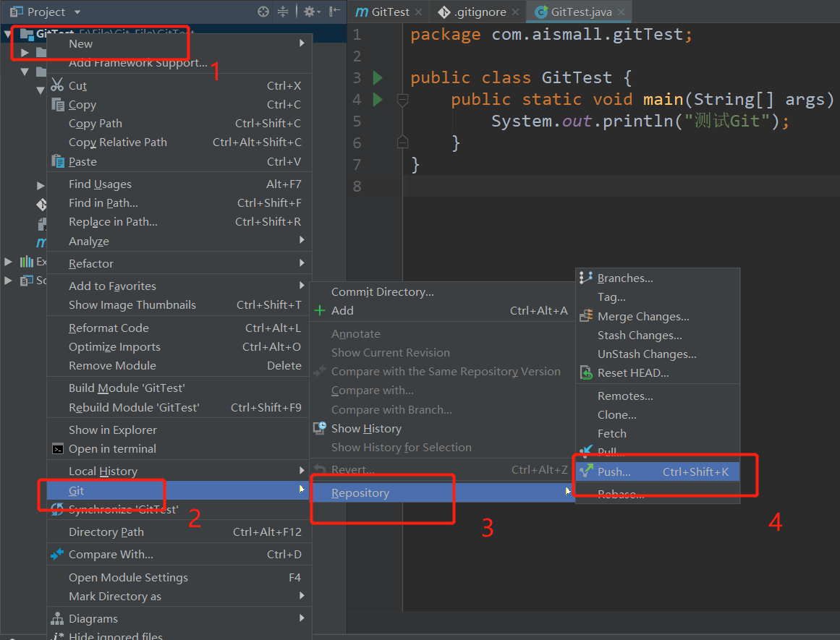Select Directory Path menu item

[x=179, y=532]
